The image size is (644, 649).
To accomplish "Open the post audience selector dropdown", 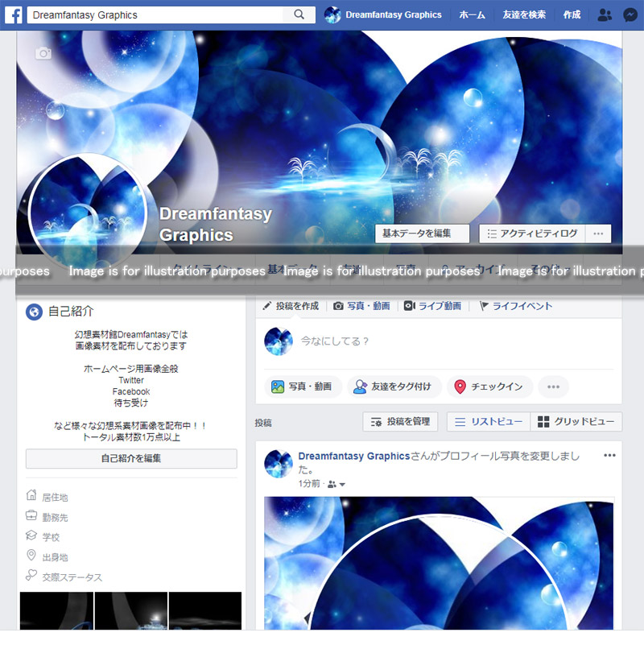I will pos(337,484).
